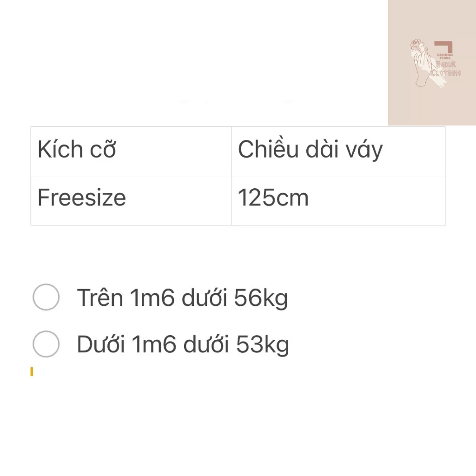Click the "Chiều dài váy" table header cell
Image resolution: width=476 pixels, height=476 pixels.
coord(338,151)
